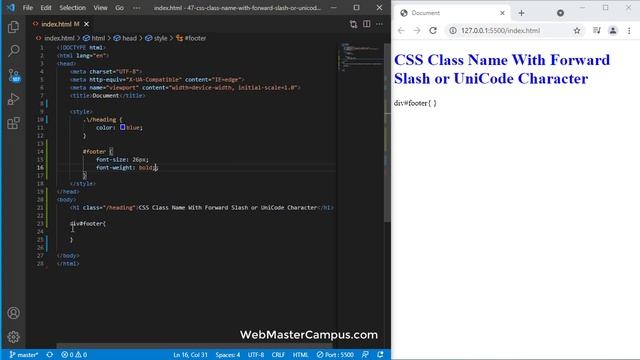Open the Explorer view in activity bar

13,27
